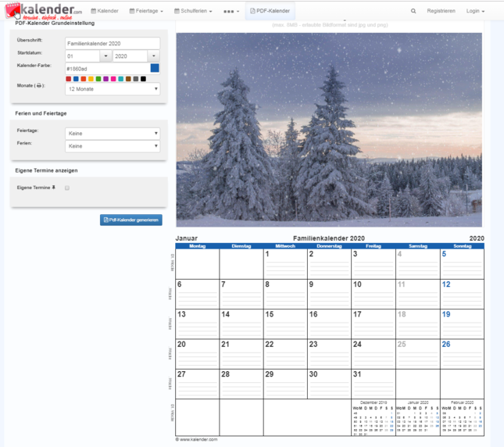The height and width of the screenshot is (447, 504).
Task: Open the Login menu
Action: point(475,11)
